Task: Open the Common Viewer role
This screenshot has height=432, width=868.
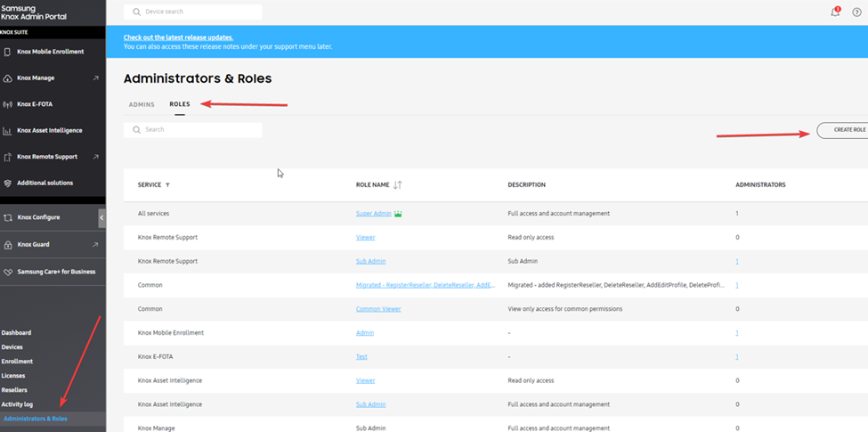Action: (x=378, y=308)
